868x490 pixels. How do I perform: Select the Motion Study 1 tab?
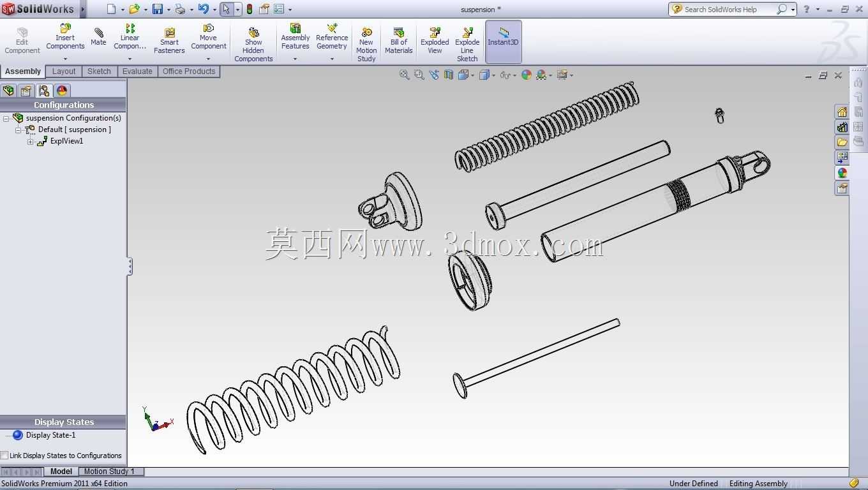coord(109,471)
